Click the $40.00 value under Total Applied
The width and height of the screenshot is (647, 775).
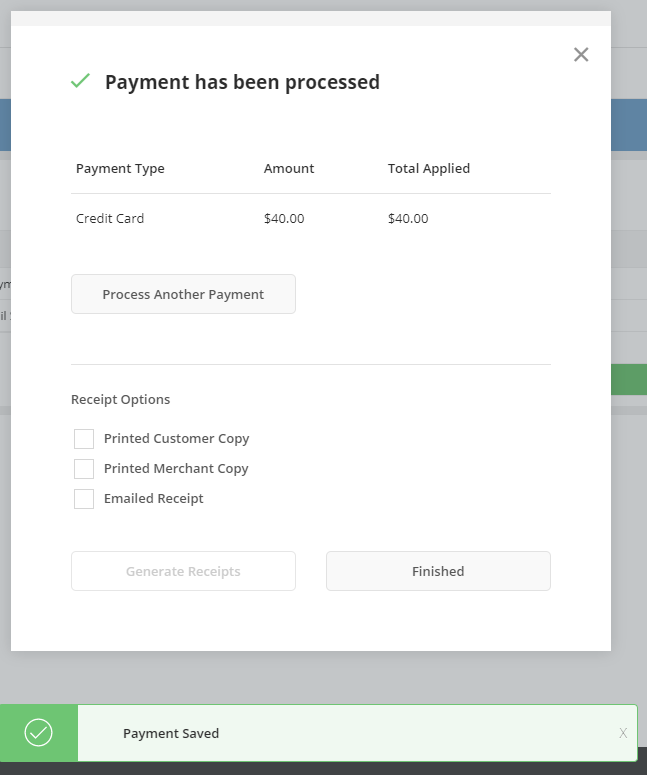[408, 218]
